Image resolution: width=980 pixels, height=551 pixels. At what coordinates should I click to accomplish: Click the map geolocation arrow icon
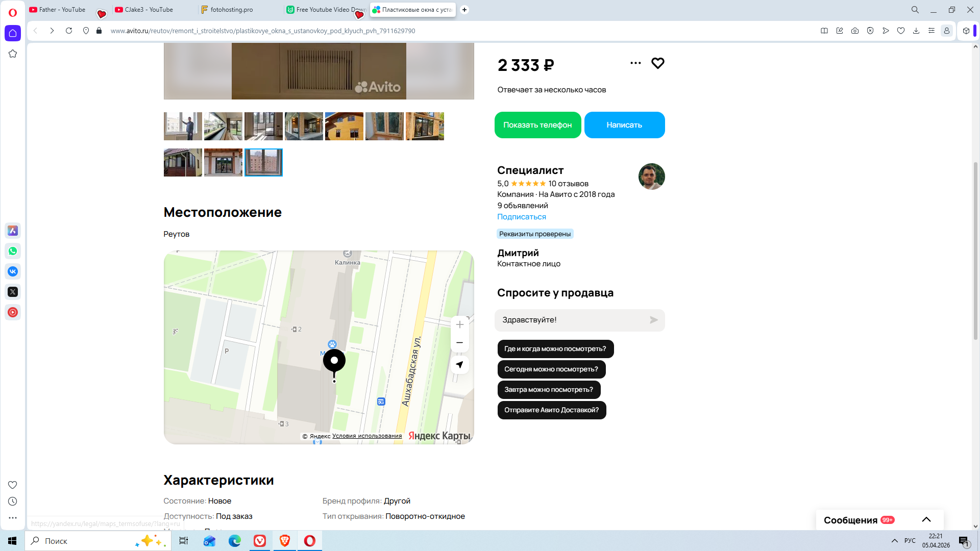pyautogui.click(x=459, y=365)
